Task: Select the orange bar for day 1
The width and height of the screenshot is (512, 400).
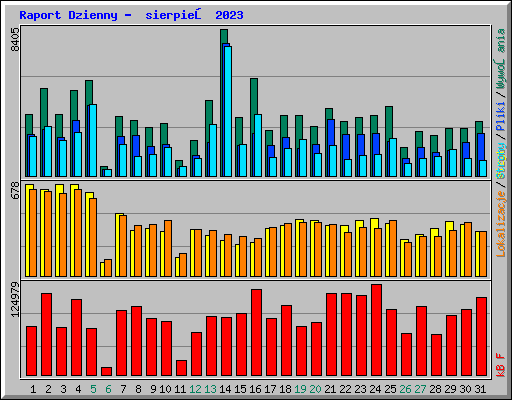Action: [x=33, y=233]
